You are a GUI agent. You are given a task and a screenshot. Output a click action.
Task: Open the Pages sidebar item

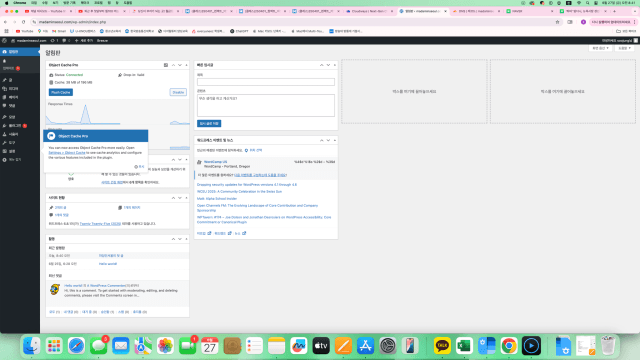coord(20,97)
